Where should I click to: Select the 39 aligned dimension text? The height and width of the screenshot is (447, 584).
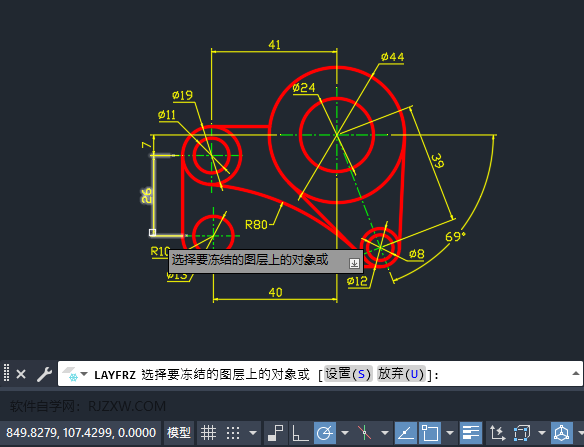tap(438, 161)
